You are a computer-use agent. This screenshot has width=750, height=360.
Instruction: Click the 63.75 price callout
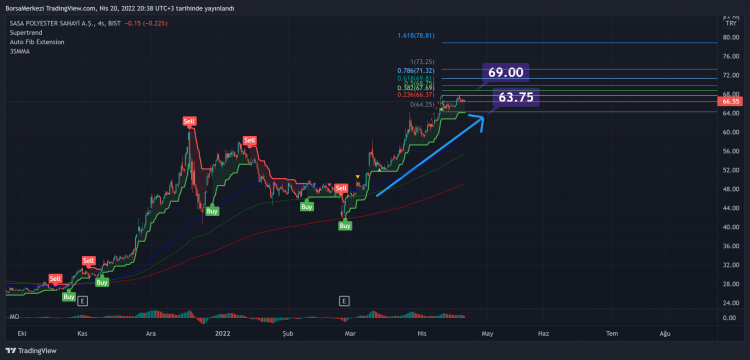[516, 98]
